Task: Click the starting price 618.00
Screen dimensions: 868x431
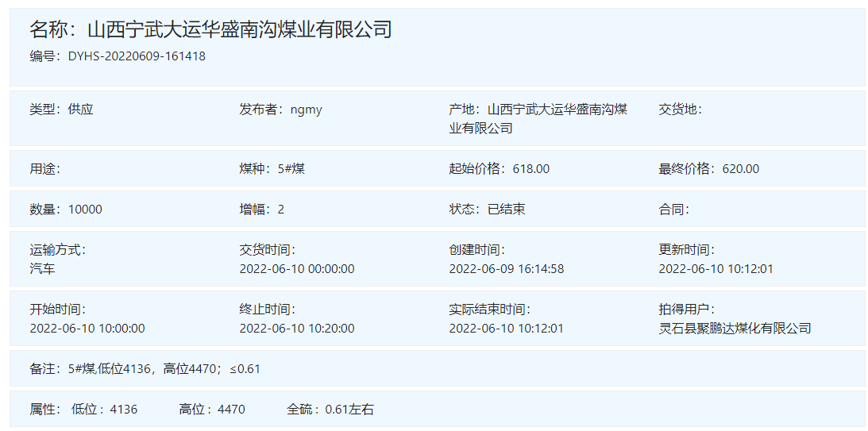Action: point(530,168)
